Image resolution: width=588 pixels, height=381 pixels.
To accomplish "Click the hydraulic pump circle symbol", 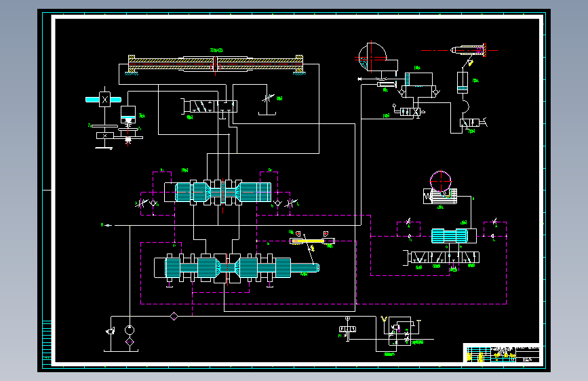I will (x=130, y=330).
